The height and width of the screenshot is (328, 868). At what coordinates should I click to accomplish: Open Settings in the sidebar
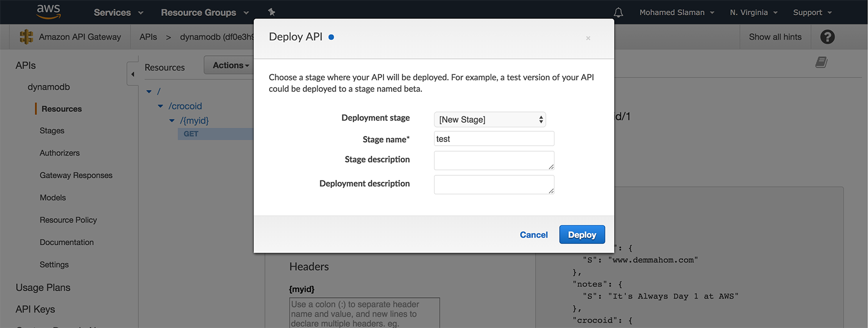54,265
